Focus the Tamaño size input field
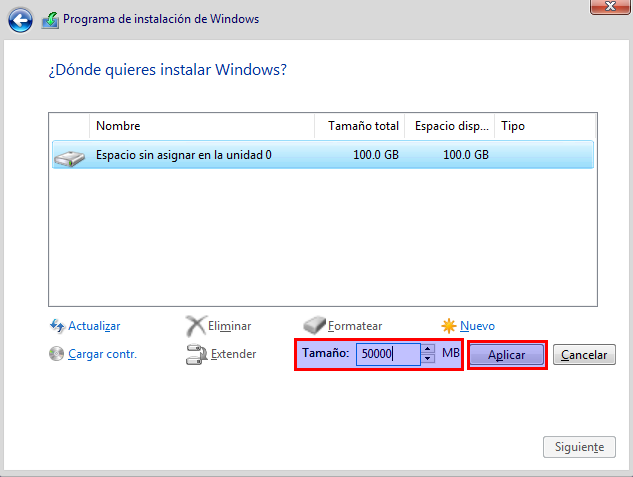 pos(388,354)
